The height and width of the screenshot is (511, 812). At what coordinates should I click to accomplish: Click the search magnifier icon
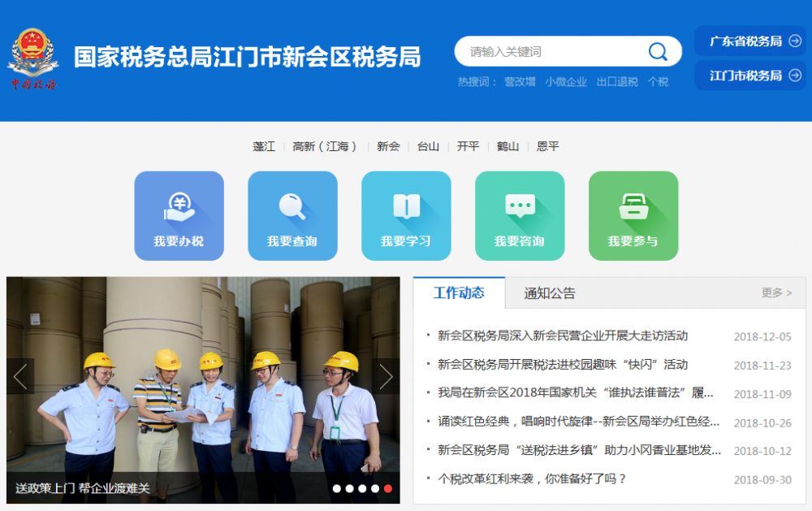[x=657, y=52]
